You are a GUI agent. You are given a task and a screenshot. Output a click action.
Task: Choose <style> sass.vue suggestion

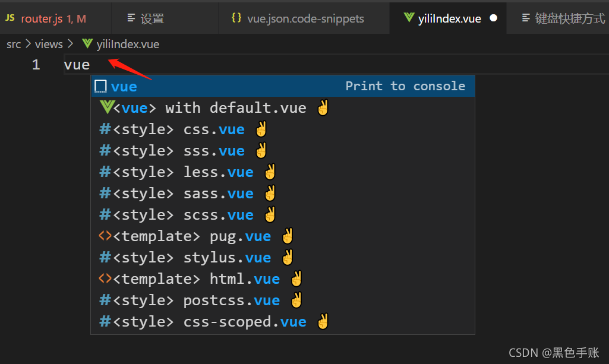click(283, 193)
